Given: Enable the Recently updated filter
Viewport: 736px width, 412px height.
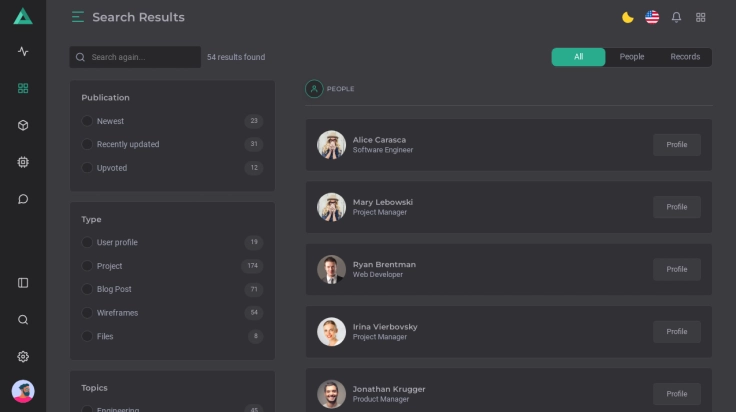Looking at the screenshot, I should 87,144.
